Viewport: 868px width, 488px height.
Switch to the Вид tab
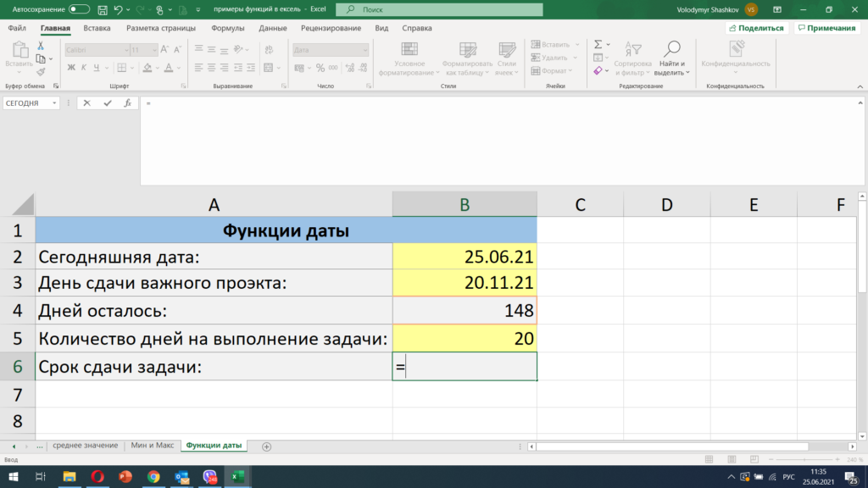pyautogui.click(x=381, y=28)
